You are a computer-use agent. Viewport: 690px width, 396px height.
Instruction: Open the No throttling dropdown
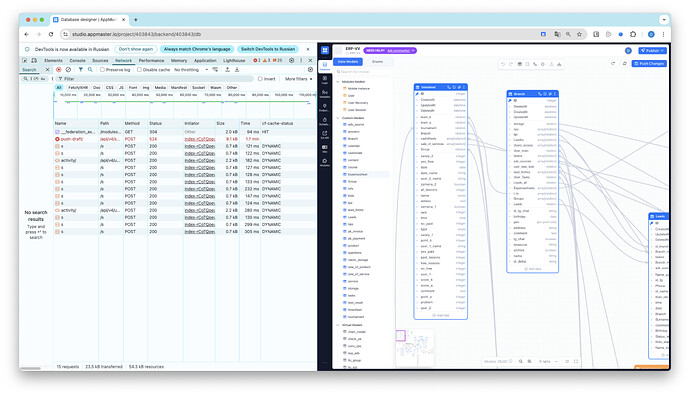point(191,70)
